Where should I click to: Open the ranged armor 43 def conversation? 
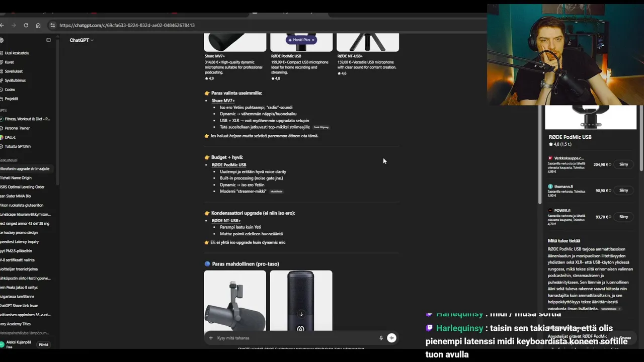(x=25, y=223)
